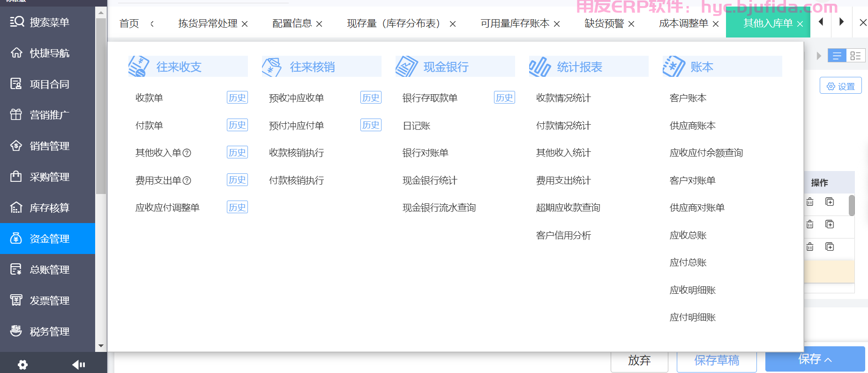Click table vertical scrollbar thumb under 操作
The width and height of the screenshot is (868, 373).
(x=852, y=205)
